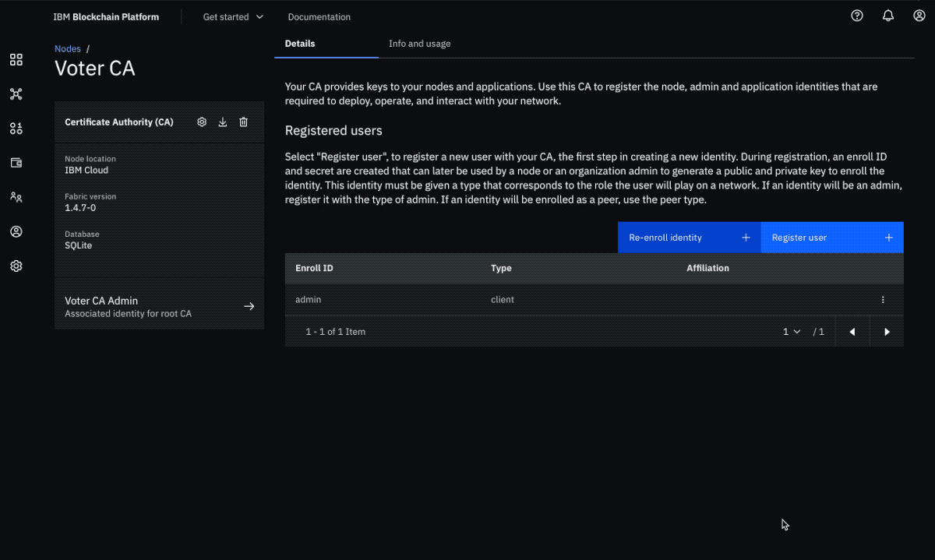Click the Voter CA Admin arrow icon
Screen dimensions: 935x560
coord(249,306)
